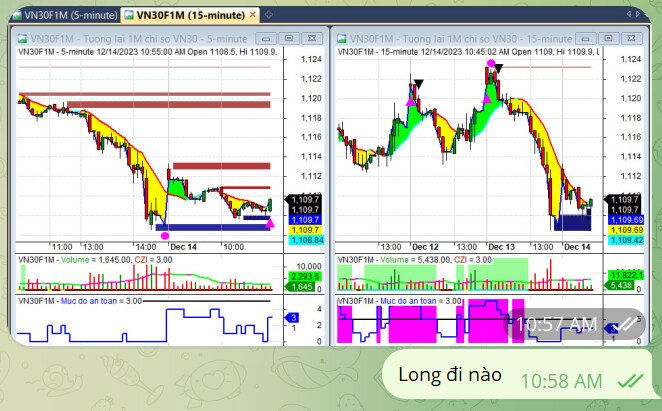Click the cyan 1,108.84 price label
Screen dimensions: 662x411
(306, 240)
